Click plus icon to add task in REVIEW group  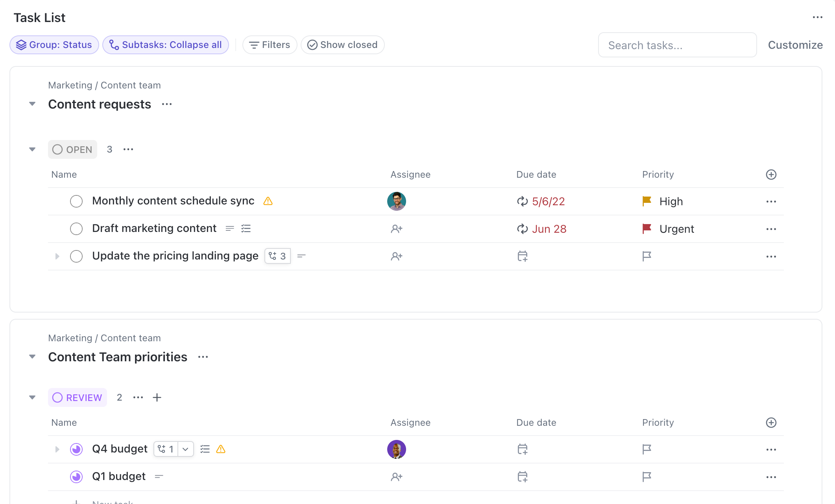coord(157,397)
